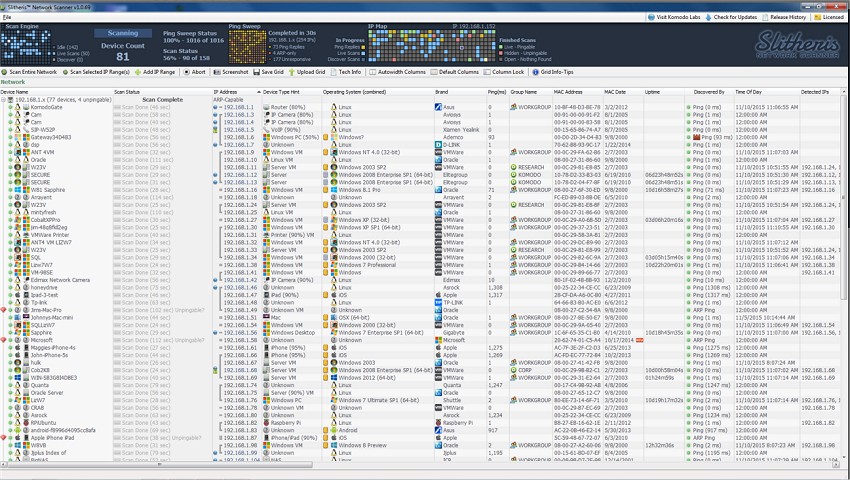Abort the current scan
This screenshot has height=480, width=850.
point(196,72)
